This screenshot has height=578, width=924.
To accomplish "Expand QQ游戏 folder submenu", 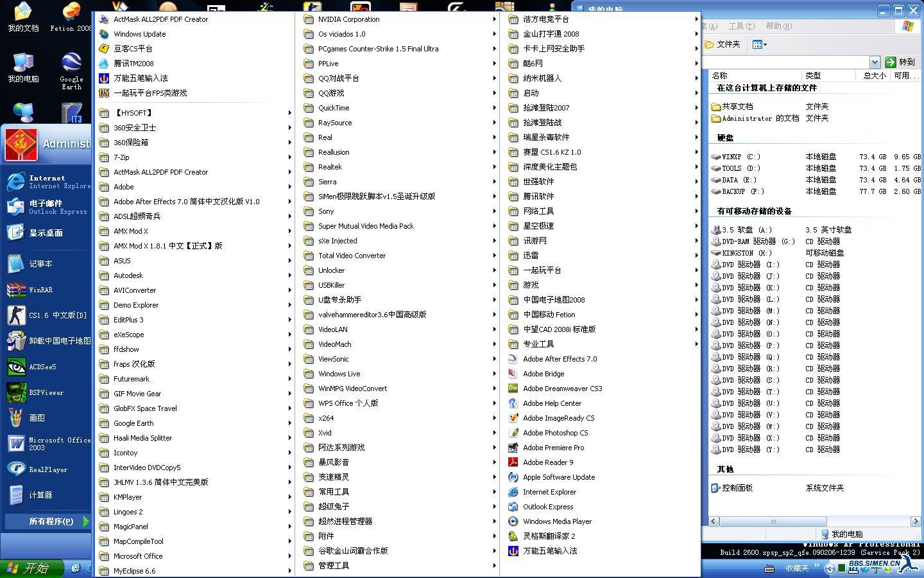I will point(400,93).
